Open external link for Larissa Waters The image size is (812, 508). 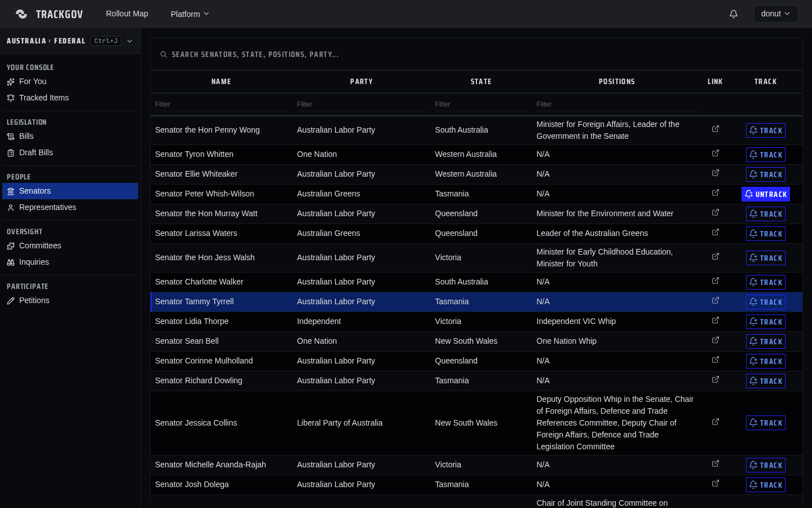(716, 233)
